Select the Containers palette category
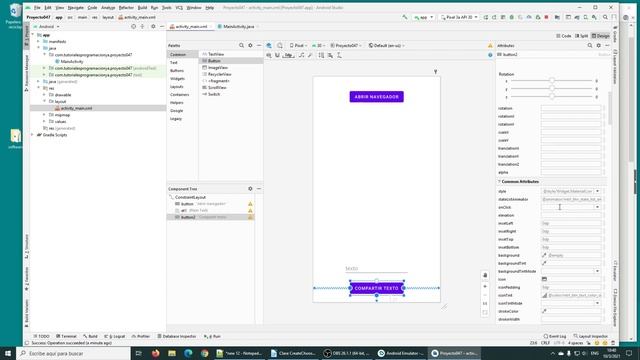Screen dimensions: 640x360 (x=180, y=95)
